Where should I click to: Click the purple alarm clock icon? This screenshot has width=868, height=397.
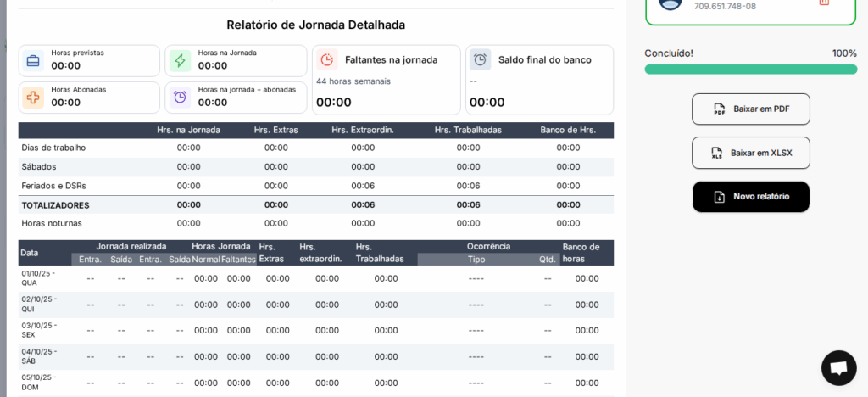pyautogui.click(x=180, y=97)
